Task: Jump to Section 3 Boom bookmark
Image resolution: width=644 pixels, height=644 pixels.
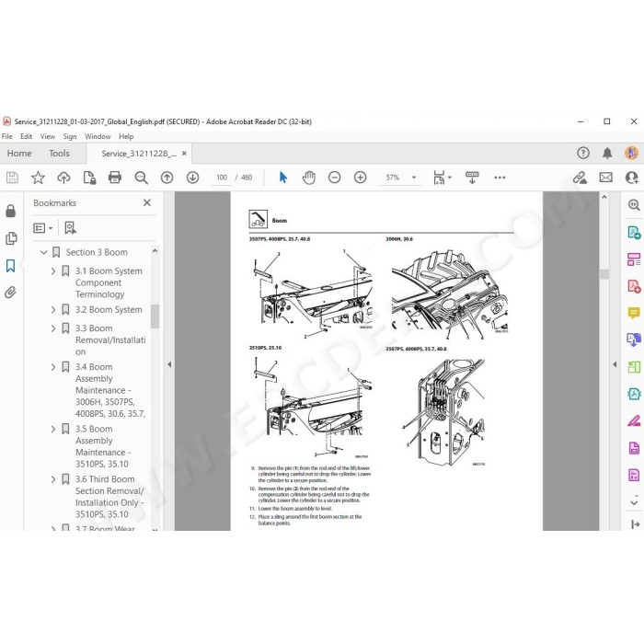Action: coord(97,252)
